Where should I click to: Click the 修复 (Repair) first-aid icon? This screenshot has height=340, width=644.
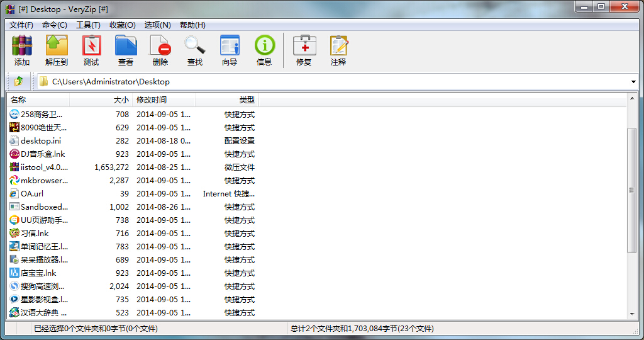click(x=304, y=45)
